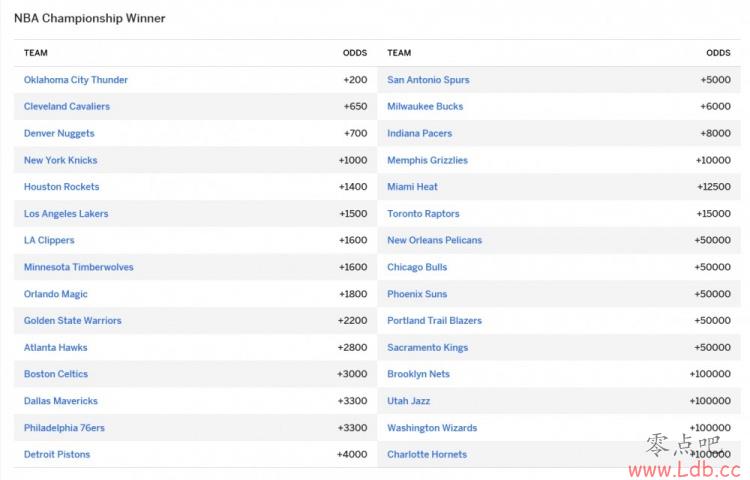750x480 pixels.
Task: Click the Miami Heat link
Action: coord(412,187)
